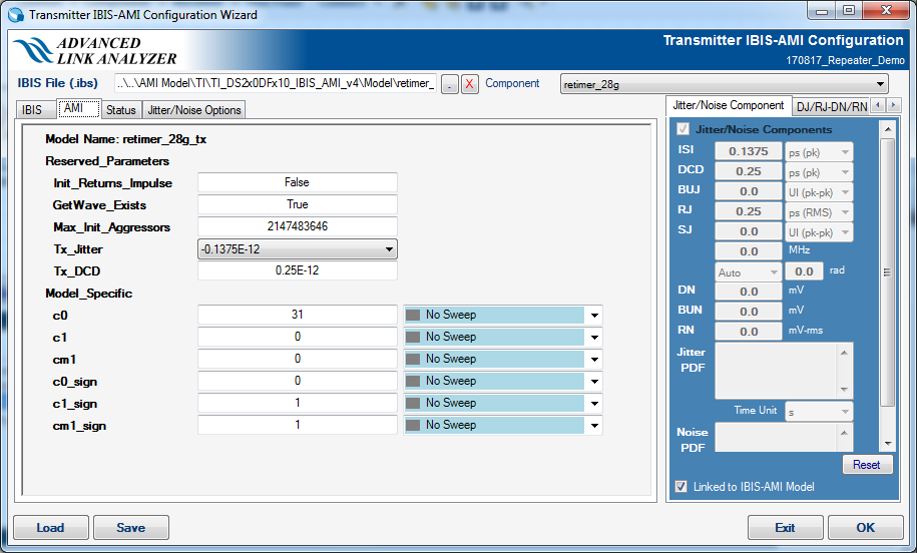
Task: Open the cm1 No Sweep dropdown
Action: pyautogui.click(x=503, y=359)
